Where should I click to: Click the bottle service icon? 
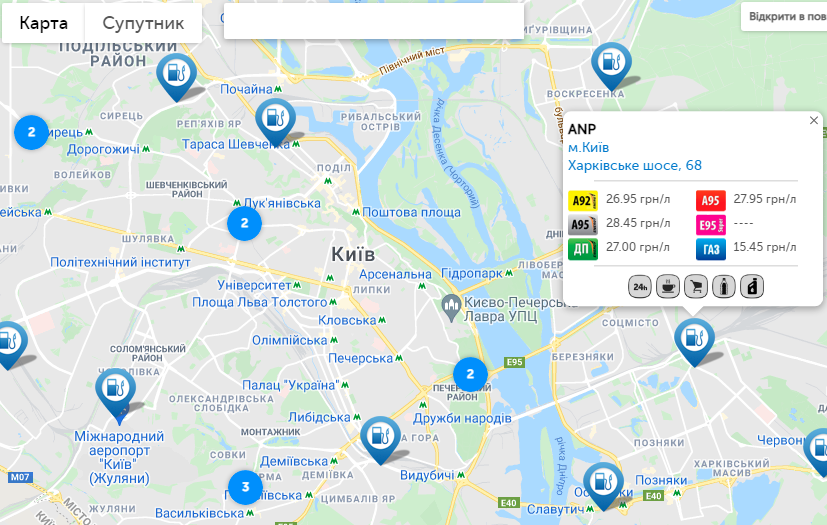(724, 287)
